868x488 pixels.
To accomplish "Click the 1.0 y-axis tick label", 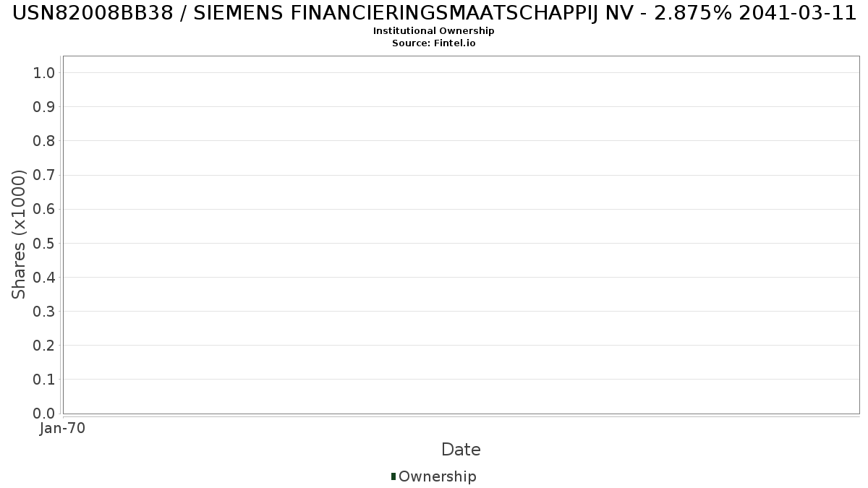I will coord(44,72).
